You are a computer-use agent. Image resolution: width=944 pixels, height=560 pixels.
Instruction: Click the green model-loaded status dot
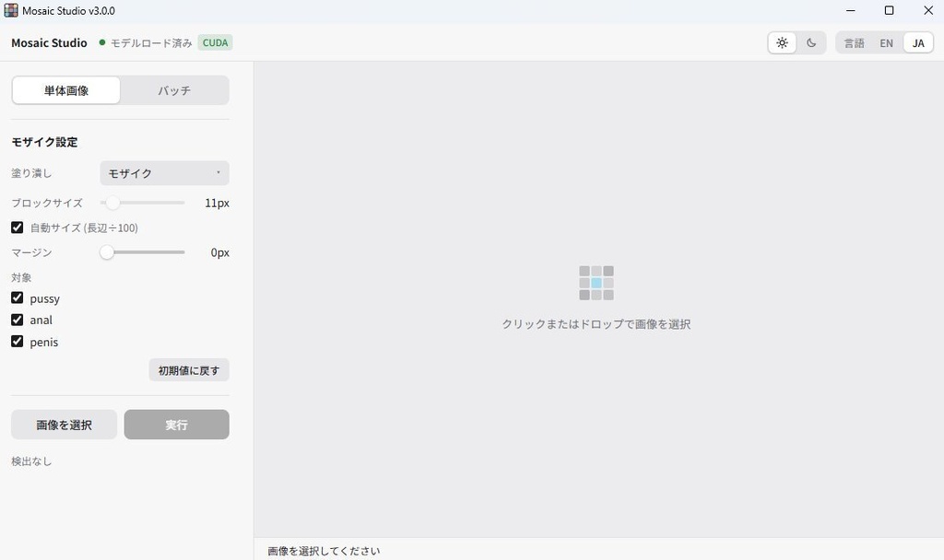(102, 42)
